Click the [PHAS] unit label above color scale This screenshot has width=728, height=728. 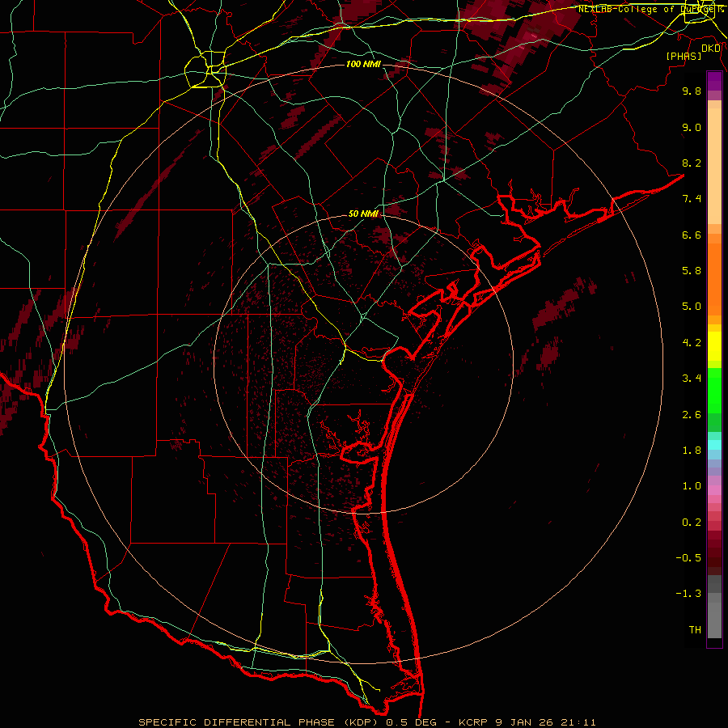point(684,56)
